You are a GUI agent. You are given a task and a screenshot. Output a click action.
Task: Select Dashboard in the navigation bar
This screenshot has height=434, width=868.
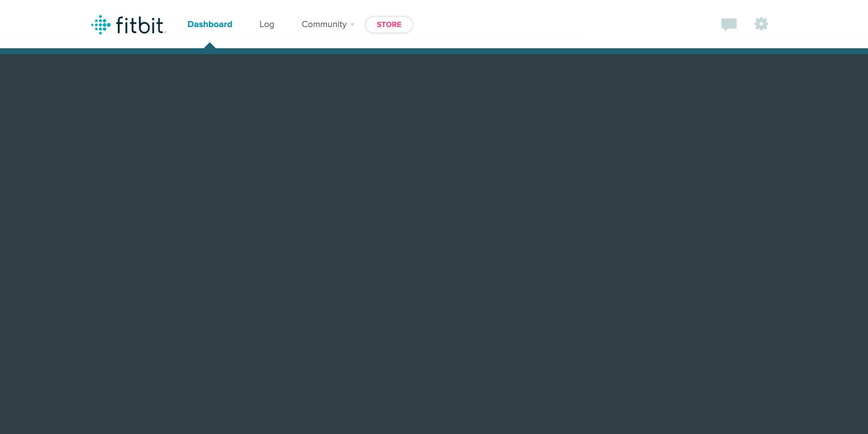[209, 24]
